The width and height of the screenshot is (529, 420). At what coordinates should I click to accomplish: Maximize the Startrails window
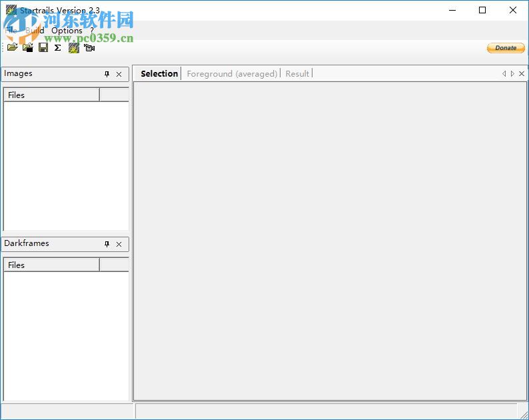(482, 10)
